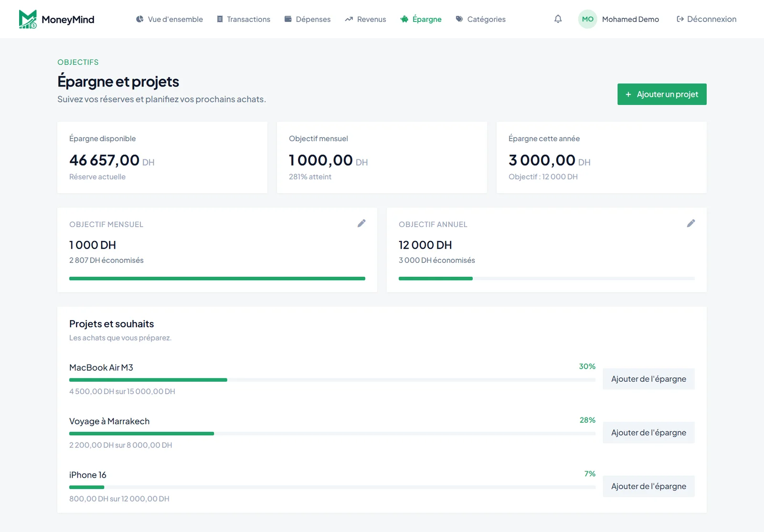Switch to the Revenus page
764x532 pixels.
pyautogui.click(x=365, y=19)
